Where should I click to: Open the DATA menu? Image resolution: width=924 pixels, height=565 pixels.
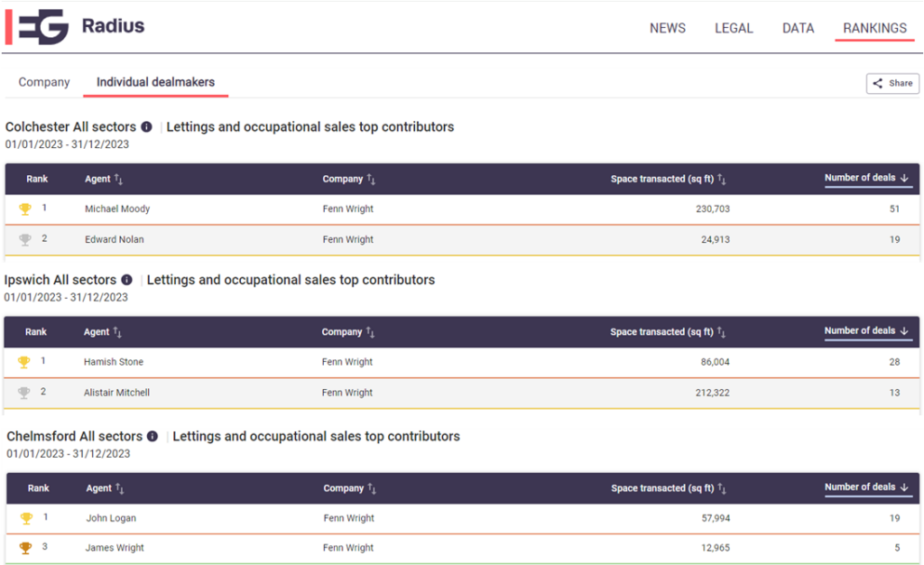[x=798, y=28]
